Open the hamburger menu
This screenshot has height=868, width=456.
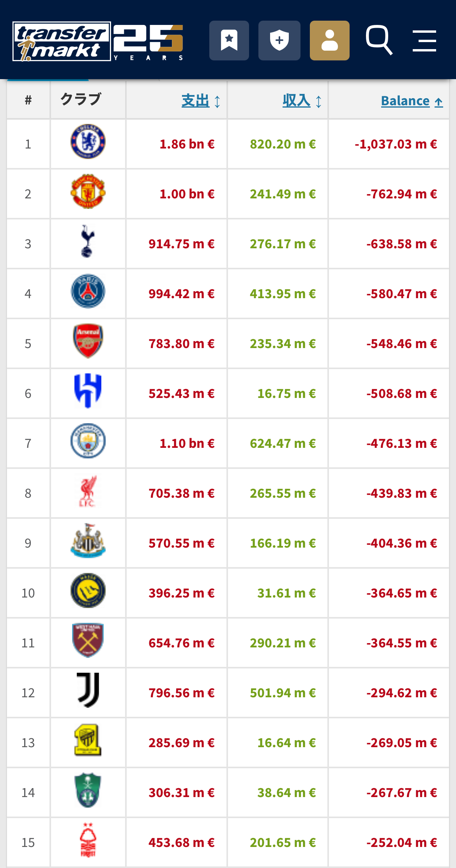[424, 41]
